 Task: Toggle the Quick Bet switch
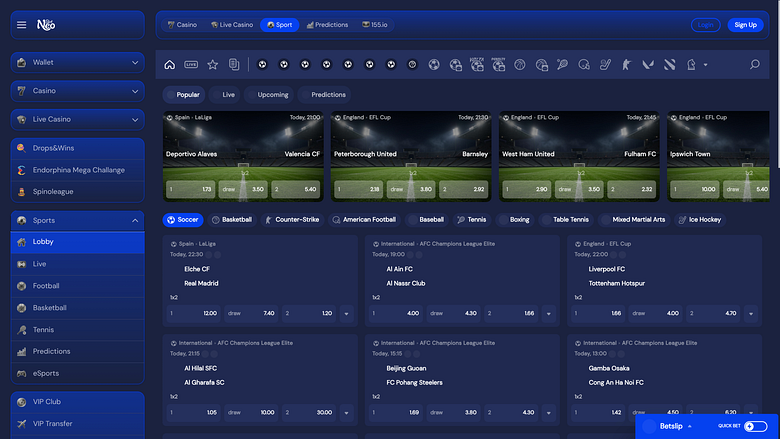(756, 426)
